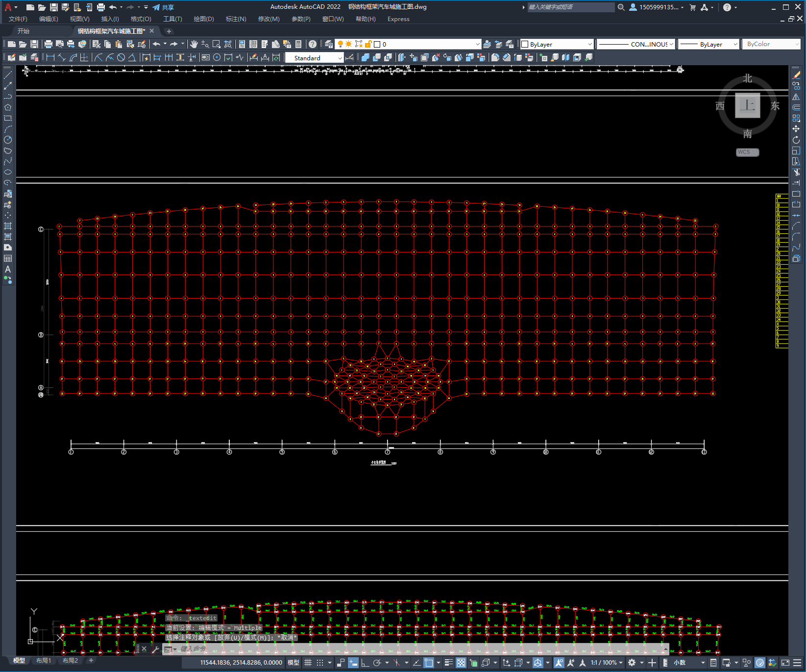Open the customization hamburger menu icon
The width and height of the screenshot is (806, 672).
[797, 663]
